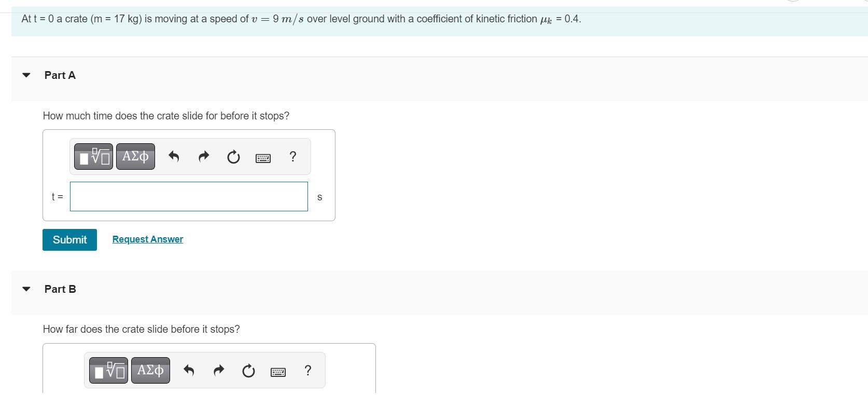Select the Part A header label
This screenshot has height=407, width=868.
[60, 75]
